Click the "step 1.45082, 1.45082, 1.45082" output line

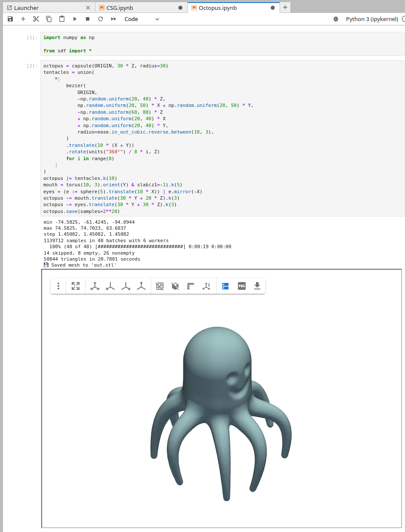coord(86,234)
